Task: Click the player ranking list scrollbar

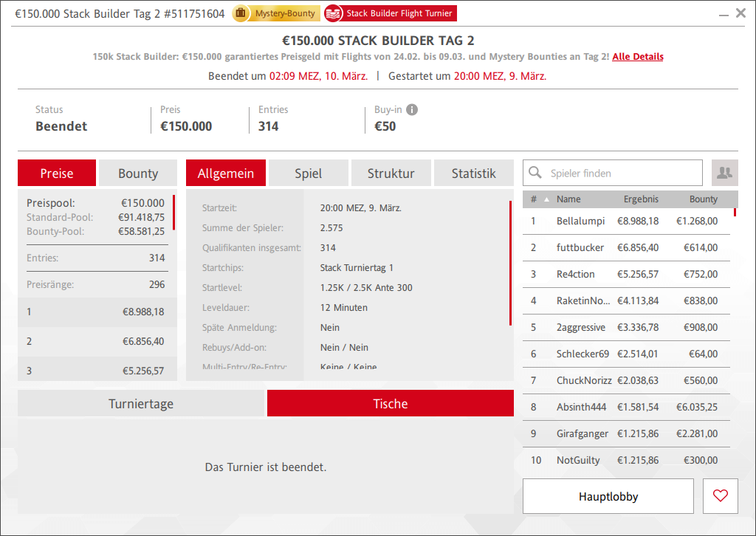Action: click(x=735, y=212)
